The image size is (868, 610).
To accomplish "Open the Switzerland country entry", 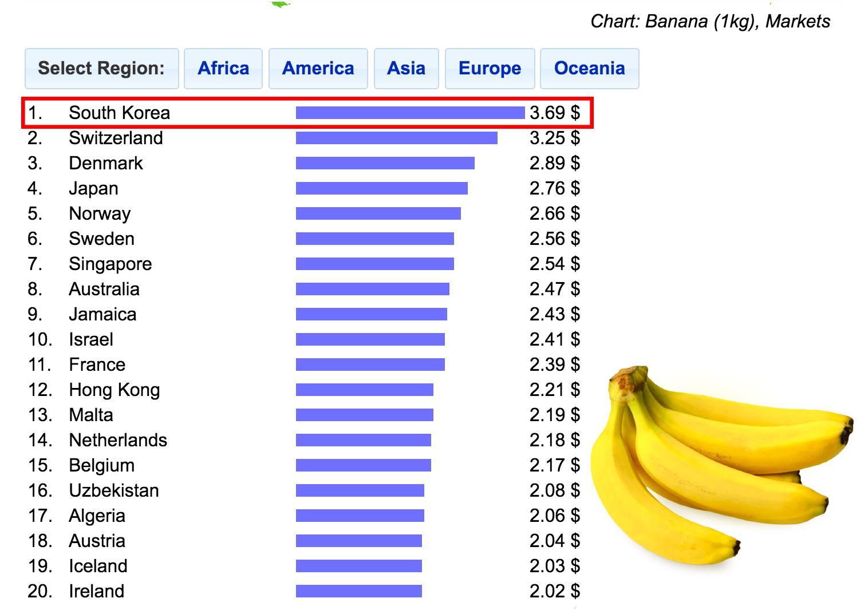I will coord(116,138).
